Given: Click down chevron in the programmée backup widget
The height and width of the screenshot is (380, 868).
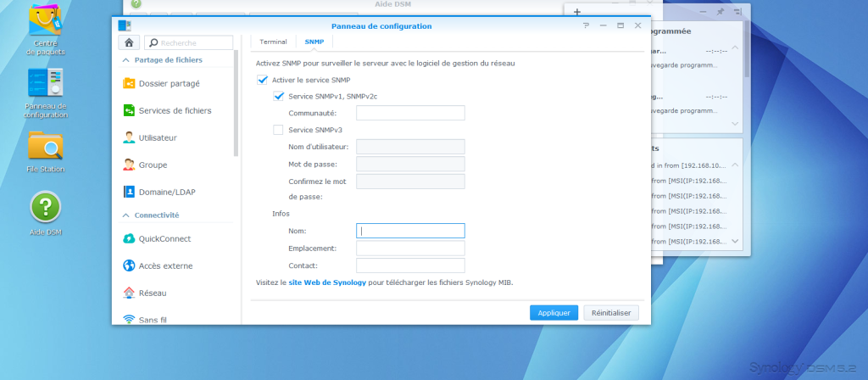Looking at the screenshot, I should point(735,124).
